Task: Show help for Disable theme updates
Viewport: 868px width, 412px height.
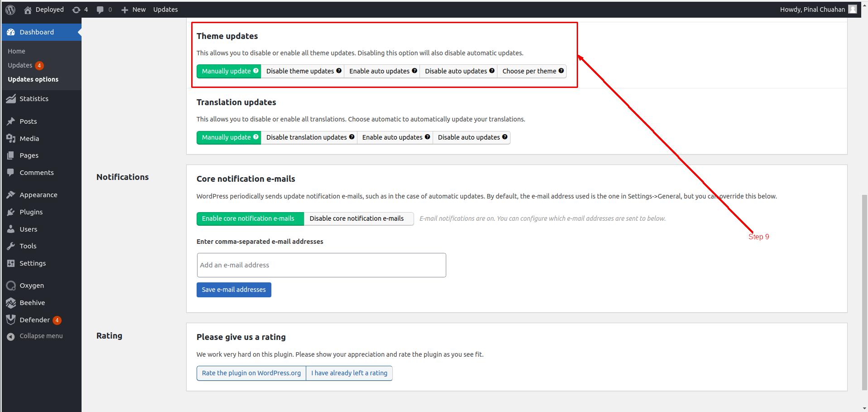Action: click(x=339, y=71)
